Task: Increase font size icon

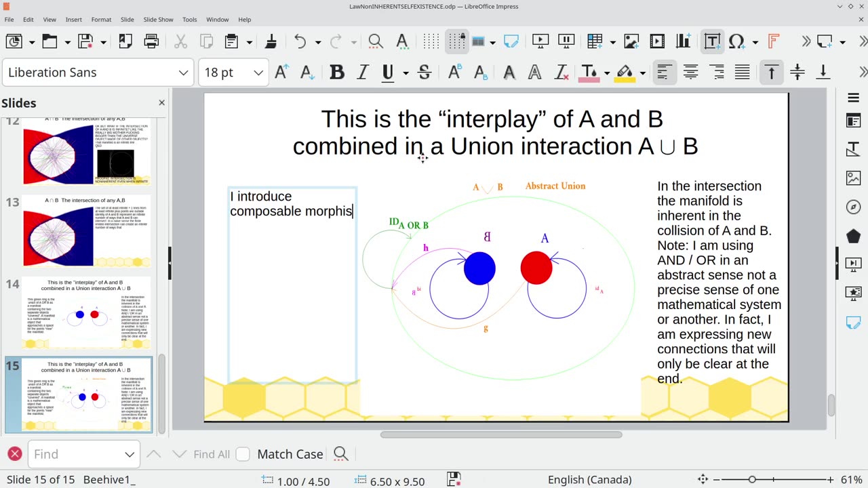Action: (281, 72)
